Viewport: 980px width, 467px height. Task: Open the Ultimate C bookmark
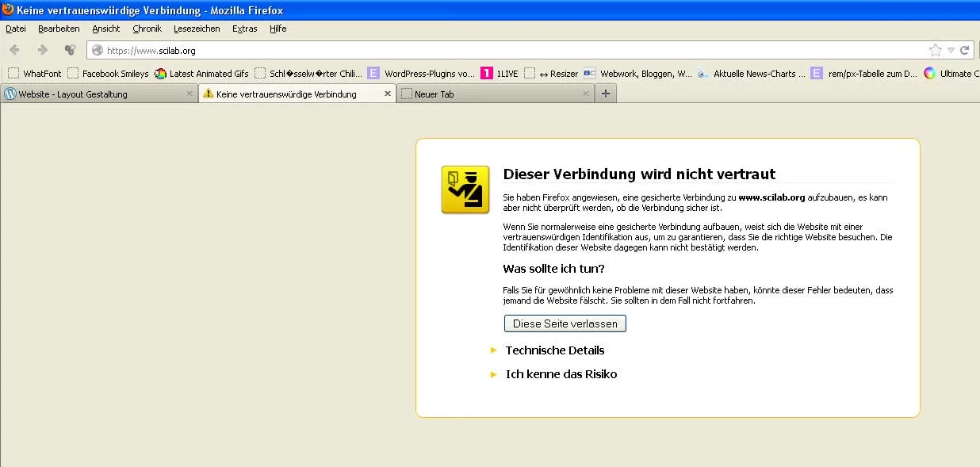pyautogui.click(x=951, y=74)
